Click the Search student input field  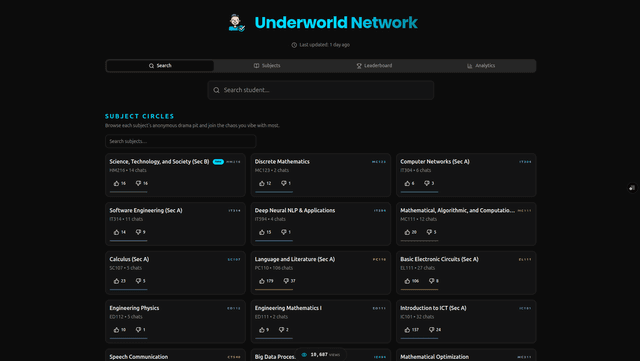pyautogui.click(x=321, y=90)
